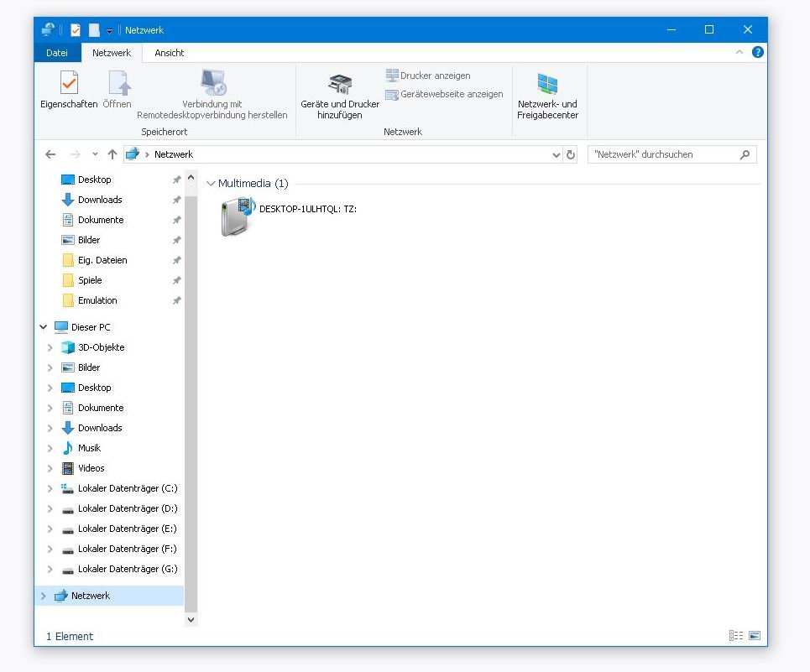
Task: Open the Datei tab
Action: click(x=57, y=53)
